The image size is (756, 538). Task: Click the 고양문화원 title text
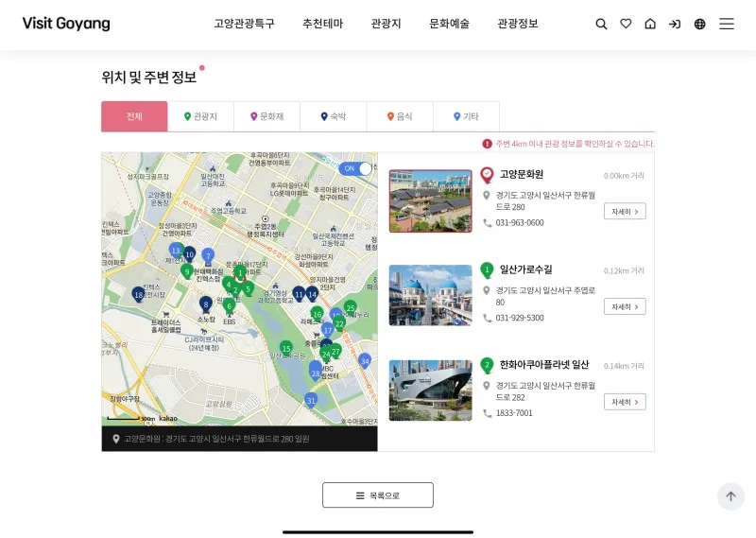tap(522, 175)
